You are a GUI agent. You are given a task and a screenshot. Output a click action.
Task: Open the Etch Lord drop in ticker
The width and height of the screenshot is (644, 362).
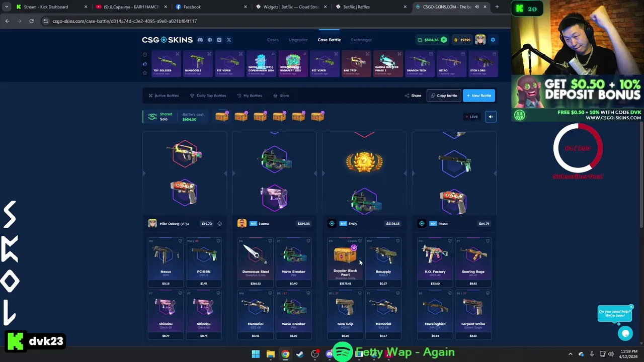[x=484, y=63]
